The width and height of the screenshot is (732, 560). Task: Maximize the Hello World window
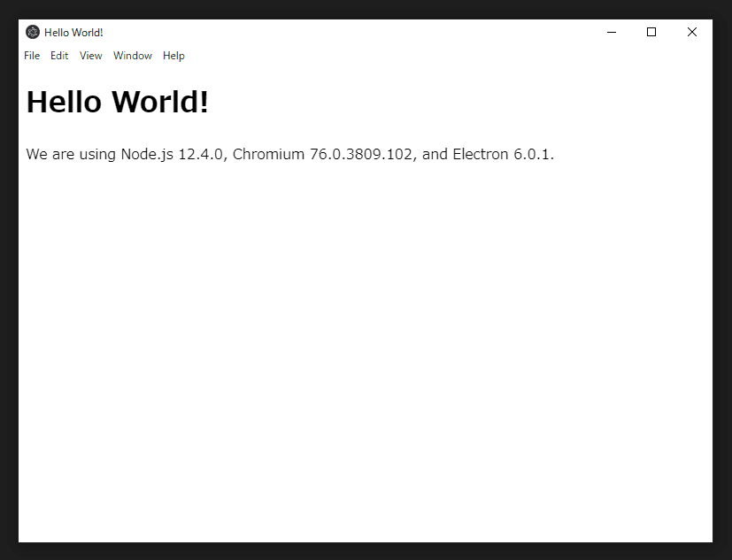(651, 32)
